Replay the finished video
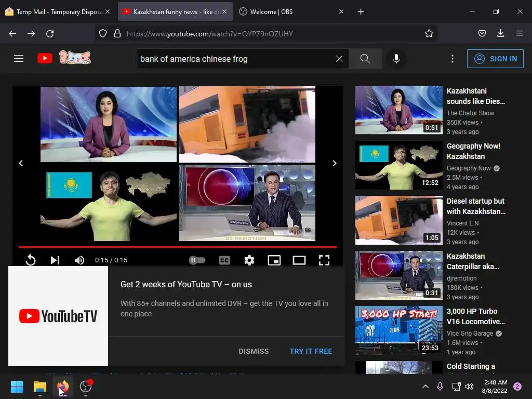Image resolution: width=532 pixels, height=399 pixels. coord(31,260)
